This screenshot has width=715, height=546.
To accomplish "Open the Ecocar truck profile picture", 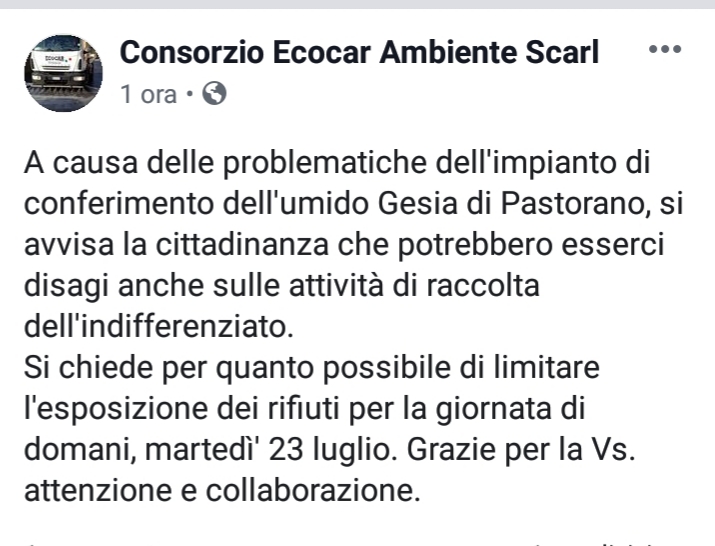I will [63, 73].
